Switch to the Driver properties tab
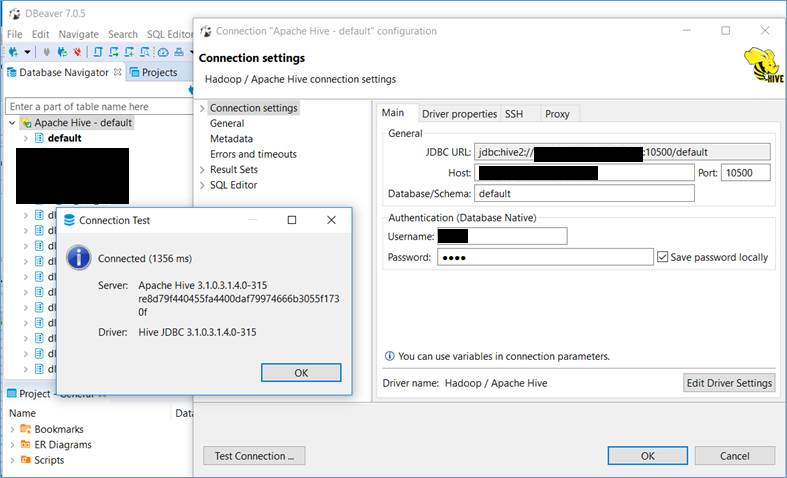This screenshot has height=478, width=787. [459, 114]
